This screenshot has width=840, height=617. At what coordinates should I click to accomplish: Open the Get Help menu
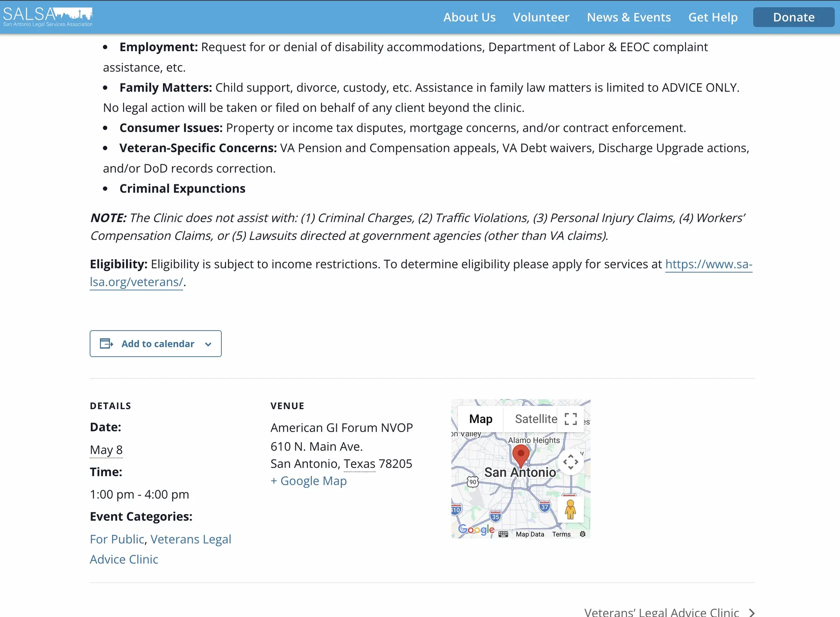click(713, 17)
